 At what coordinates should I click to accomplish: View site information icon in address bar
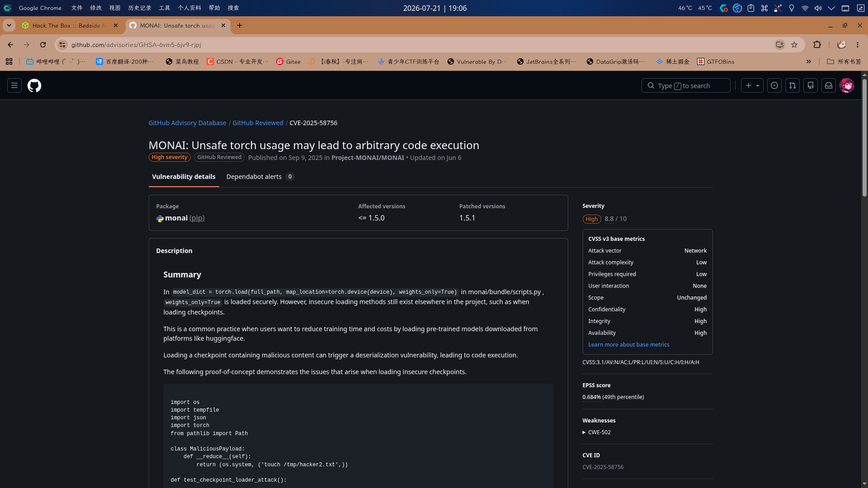[x=62, y=45]
